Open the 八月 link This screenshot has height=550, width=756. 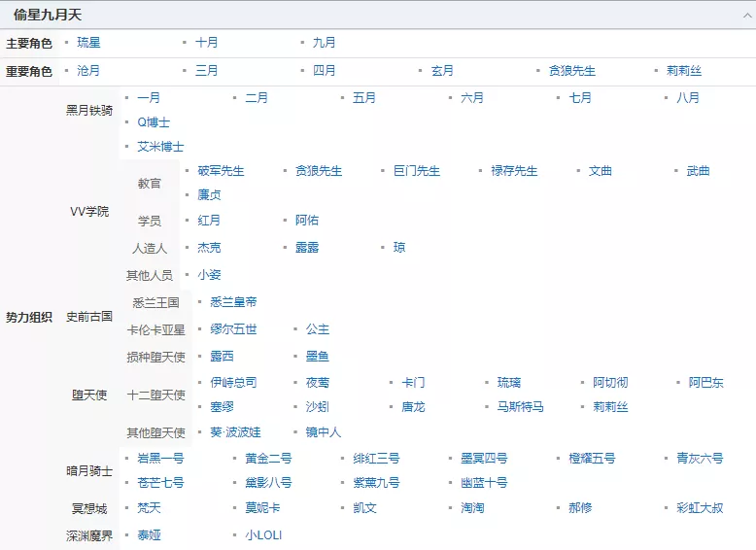coord(688,98)
